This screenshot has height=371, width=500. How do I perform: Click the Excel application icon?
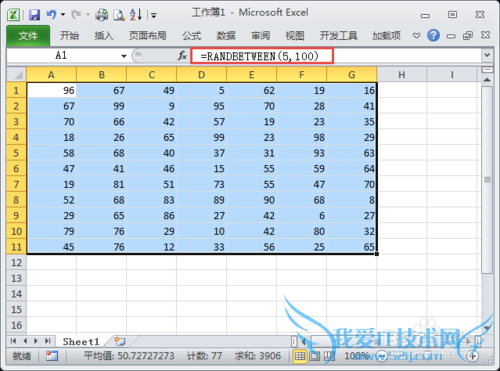coord(14,15)
